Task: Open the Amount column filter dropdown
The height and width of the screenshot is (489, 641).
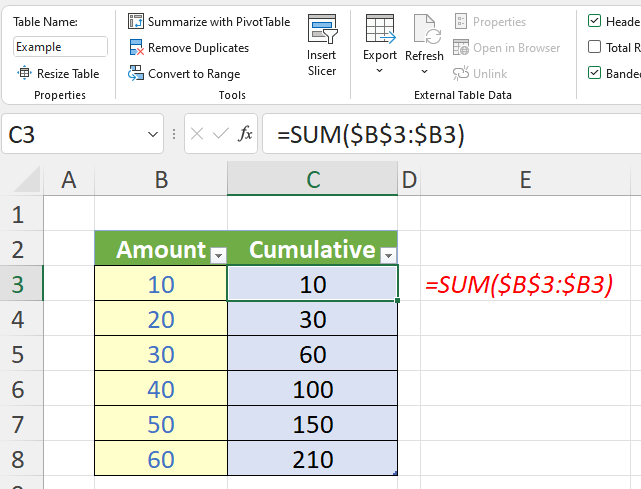Action: (x=218, y=255)
